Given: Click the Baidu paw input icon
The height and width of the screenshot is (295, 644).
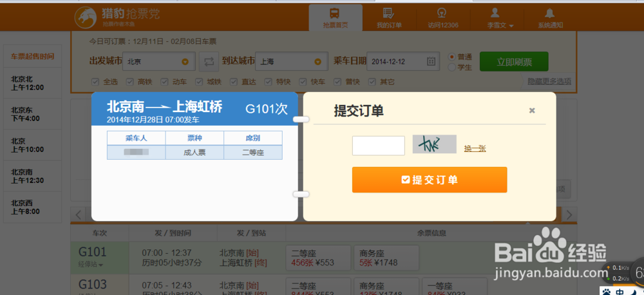Looking at the screenshot, I should click(x=607, y=291).
